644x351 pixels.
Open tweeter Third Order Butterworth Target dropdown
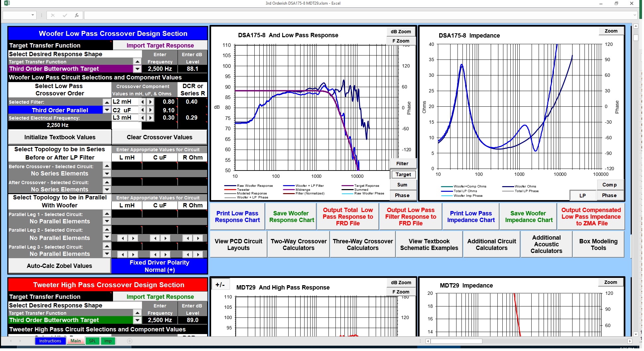tap(137, 320)
